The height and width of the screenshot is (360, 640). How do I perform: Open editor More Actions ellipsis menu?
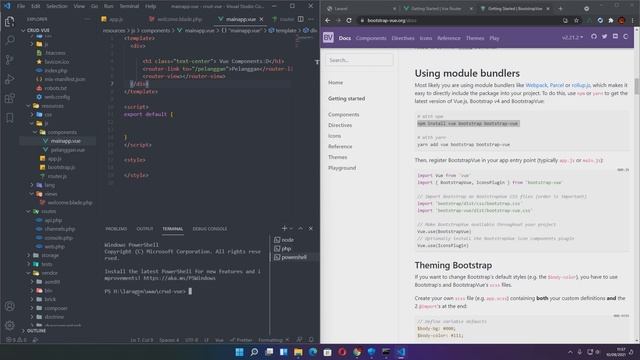click(311, 19)
